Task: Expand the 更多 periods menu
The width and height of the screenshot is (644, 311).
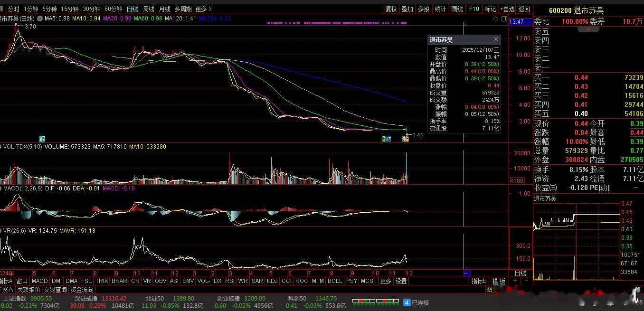Action: (x=203, y=9)
